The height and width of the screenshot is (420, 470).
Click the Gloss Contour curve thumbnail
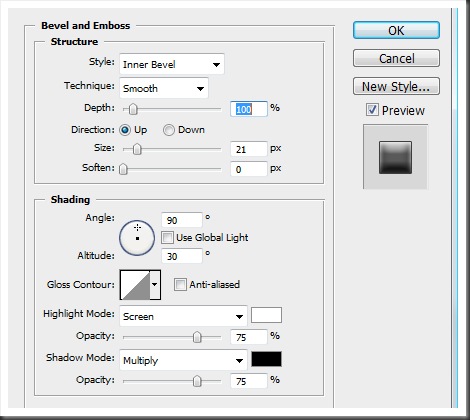135,285
